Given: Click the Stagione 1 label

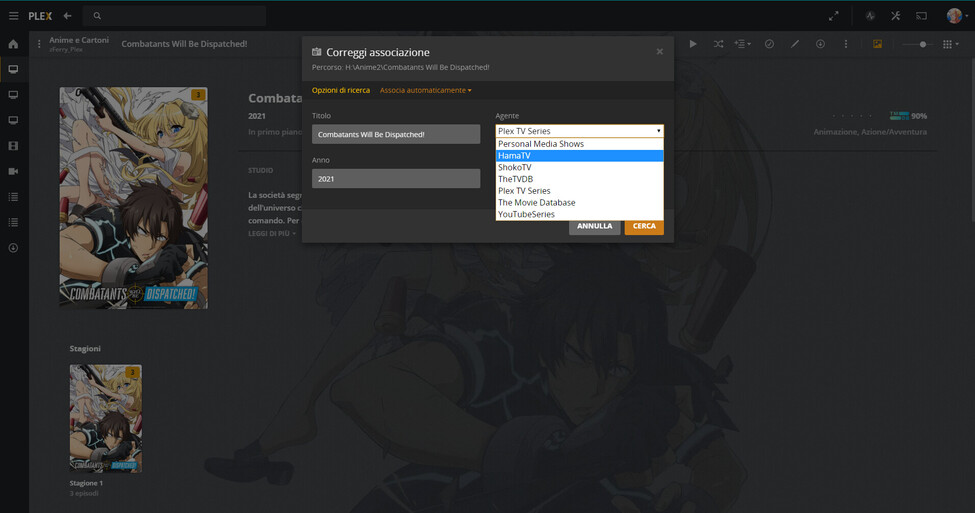Looking at the screenshot, I should [86, 483].
